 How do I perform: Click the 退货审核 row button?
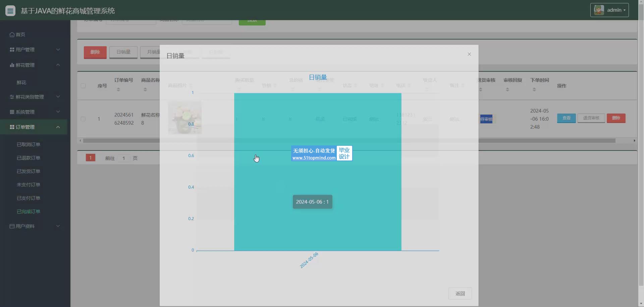pyautogui.click(x=591, y=118)
